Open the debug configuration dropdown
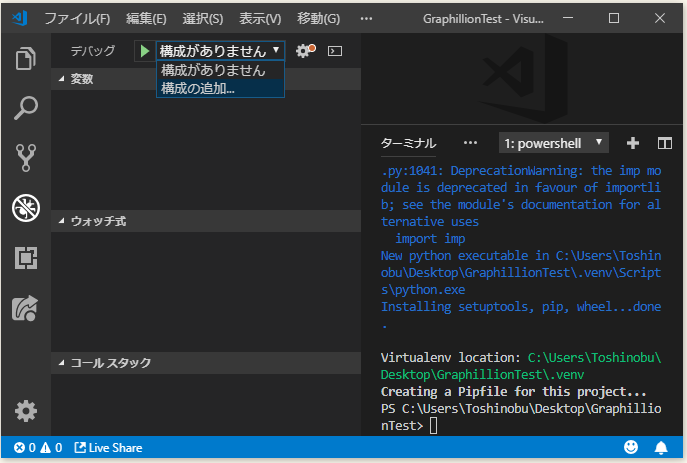The image size is (687, 463). pyautogui.click(x=220, y=50)
